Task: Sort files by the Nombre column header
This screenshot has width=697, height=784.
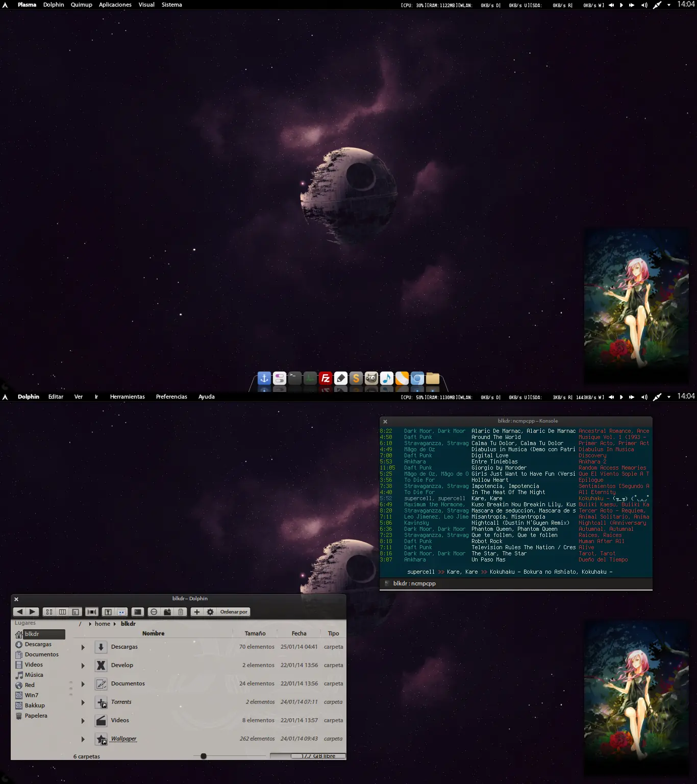Action: pos(154,633)
